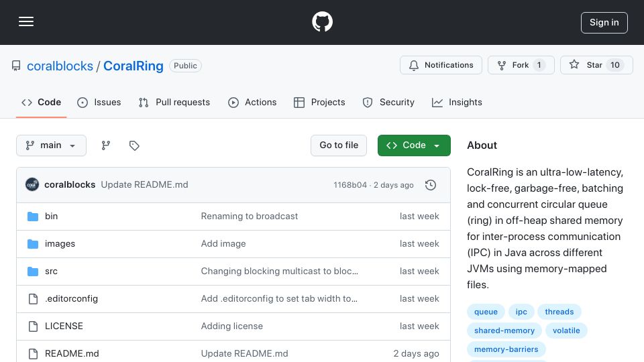
Task: Select the Code tab
Action: 41,102
